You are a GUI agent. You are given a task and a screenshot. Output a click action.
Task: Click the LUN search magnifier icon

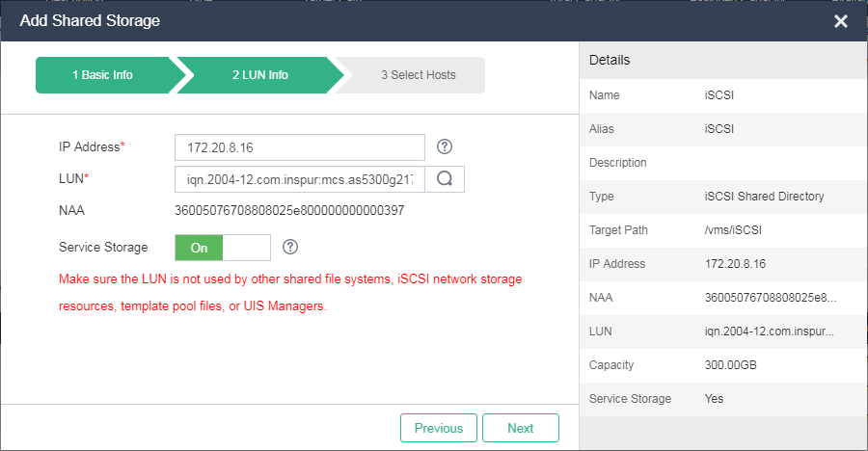tap(445, 179)
